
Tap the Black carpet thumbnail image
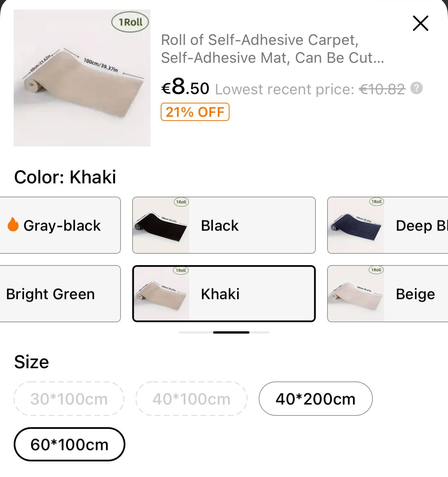click(161, 225)
